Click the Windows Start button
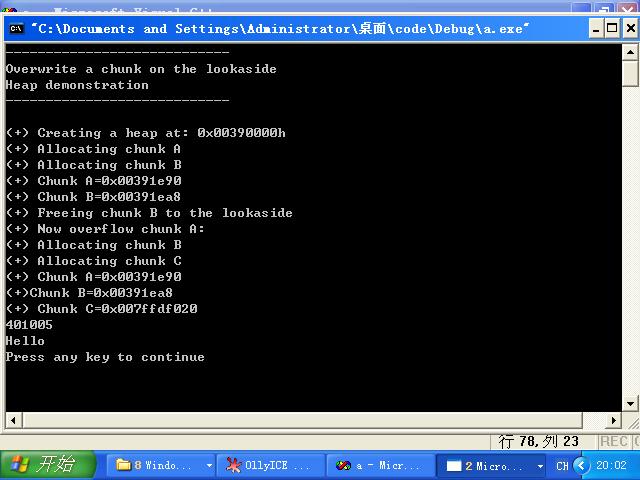 [47, 465]
